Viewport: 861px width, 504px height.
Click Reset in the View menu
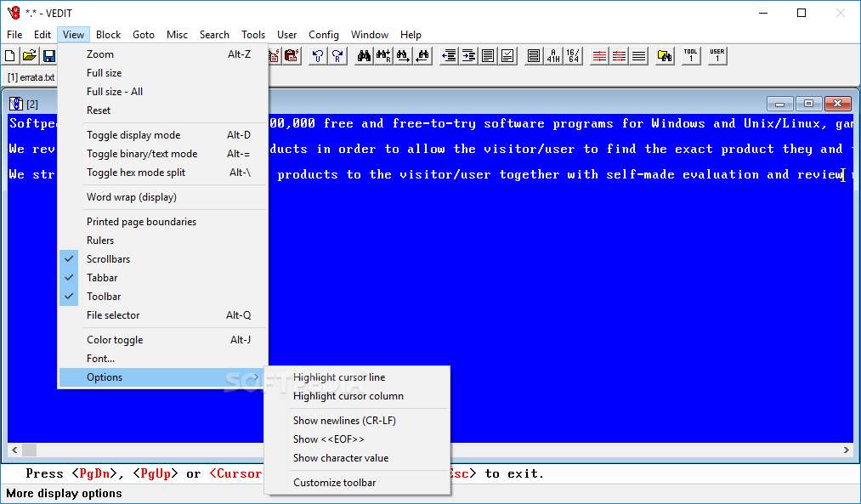pos(163,110)
